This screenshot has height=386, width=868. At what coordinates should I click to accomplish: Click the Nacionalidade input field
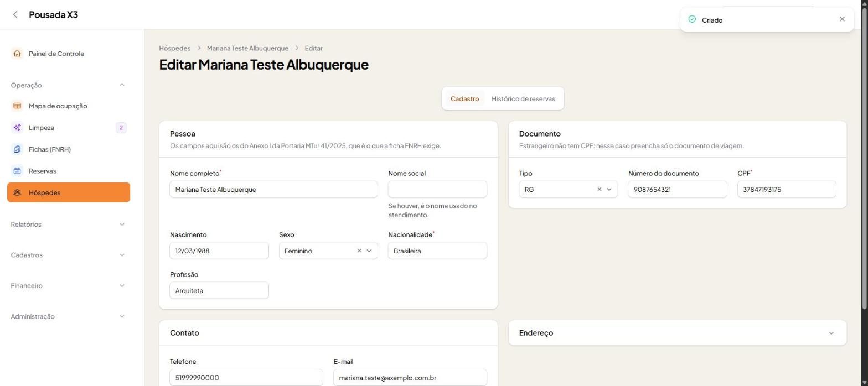click(x=437, y=251)
